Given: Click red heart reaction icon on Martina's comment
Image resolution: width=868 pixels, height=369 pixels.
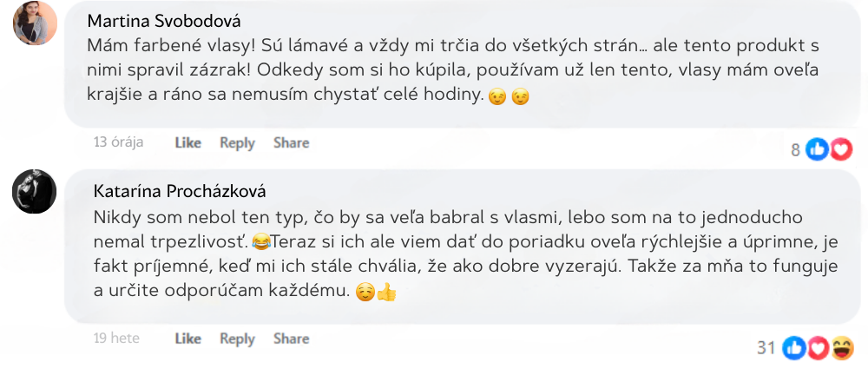Looking at the screenshot, I should tap(841, 149).
